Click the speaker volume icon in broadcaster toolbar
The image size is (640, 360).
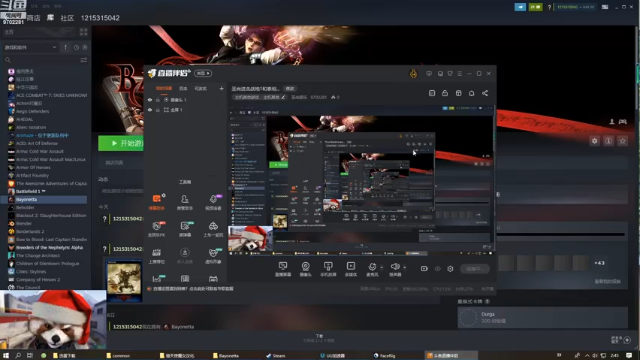[395, 267]
